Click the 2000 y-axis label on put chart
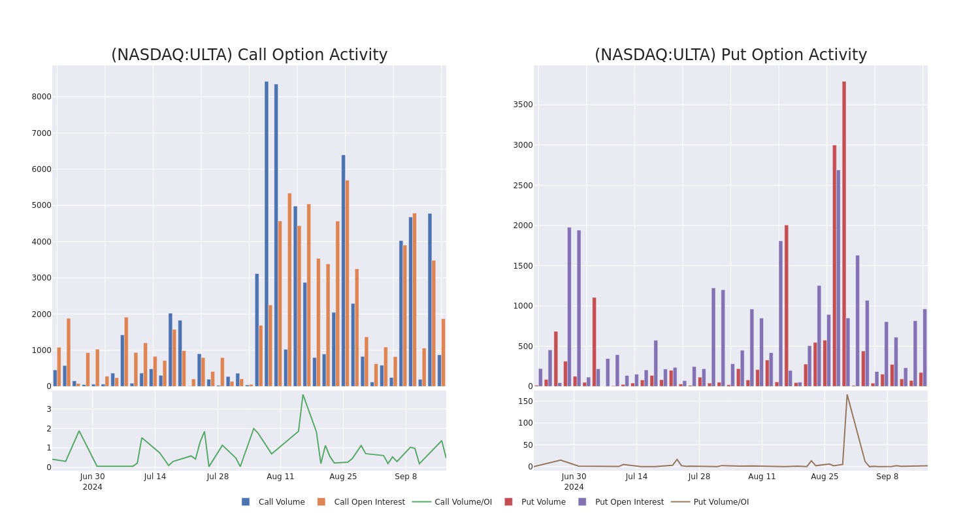 [x=522, y=226]
